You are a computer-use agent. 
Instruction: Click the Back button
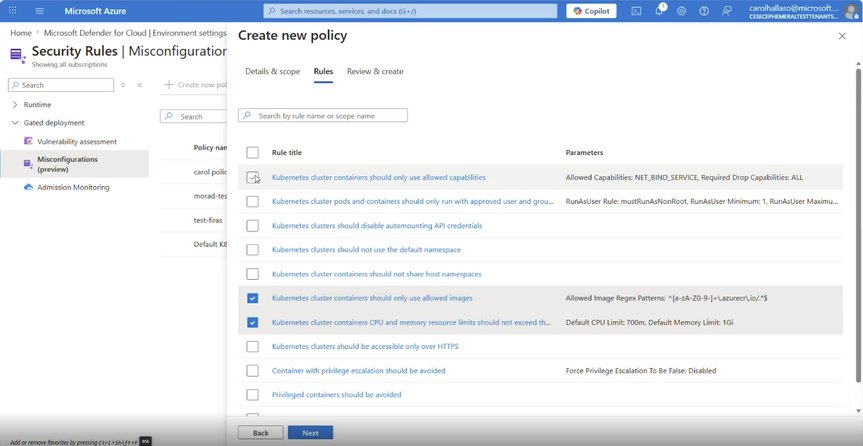click(x=261, y=433)
